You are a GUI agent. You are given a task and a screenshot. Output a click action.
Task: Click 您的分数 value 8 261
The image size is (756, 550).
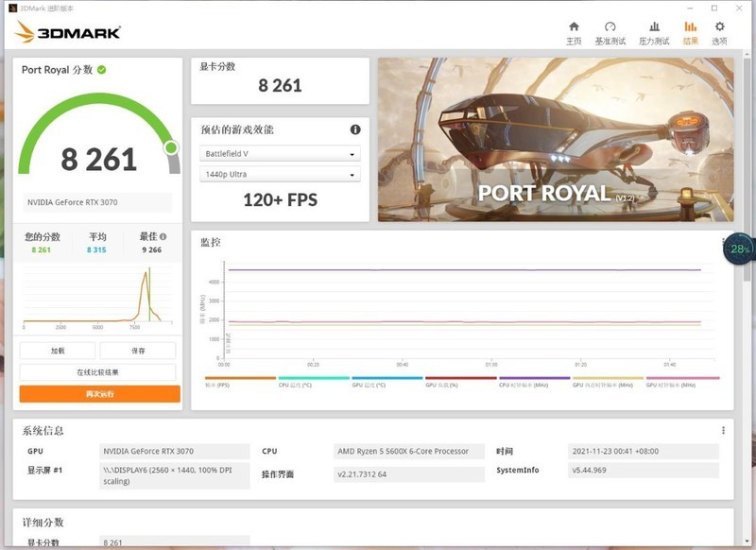(41, 249)
